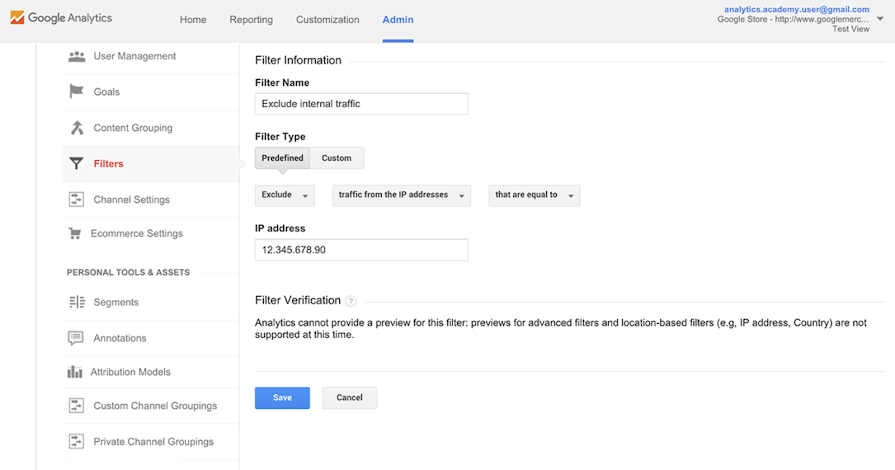Open the 'that are equal to' dropdown
The image size is (895, 470).
[534, 195]
